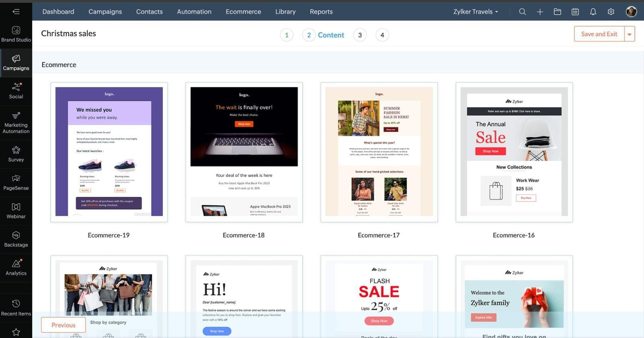644x338 pixels.
Task: Open PageSense in the sidebar
Action: (16, 183)
